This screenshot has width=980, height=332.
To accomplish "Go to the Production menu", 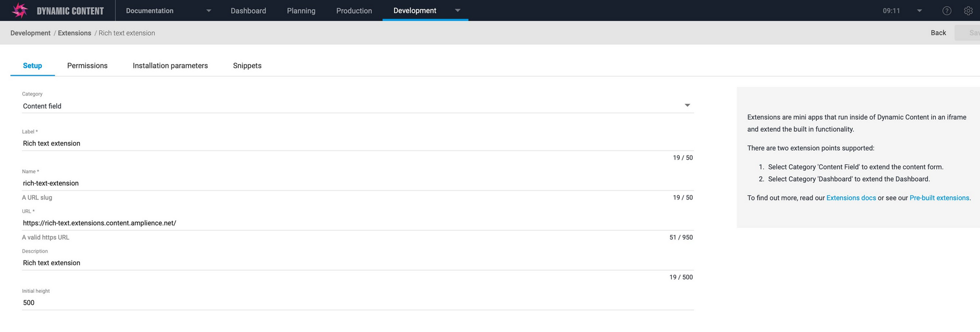I will click(x=354, y=10).
